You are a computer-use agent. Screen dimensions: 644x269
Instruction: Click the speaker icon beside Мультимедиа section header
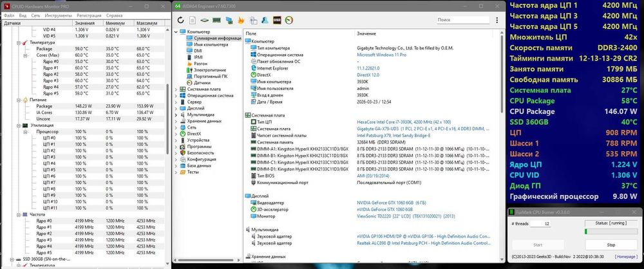coord(248,230)
